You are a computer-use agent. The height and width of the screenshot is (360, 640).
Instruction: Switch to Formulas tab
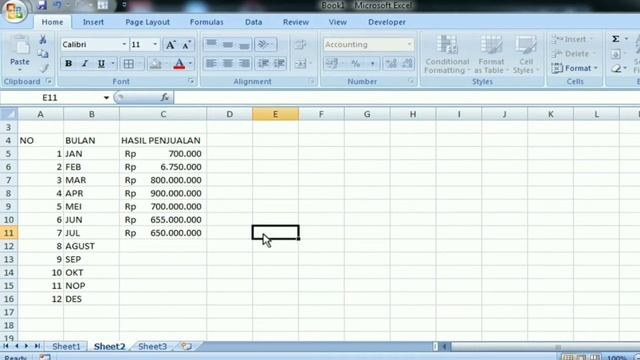pos(207,22)
